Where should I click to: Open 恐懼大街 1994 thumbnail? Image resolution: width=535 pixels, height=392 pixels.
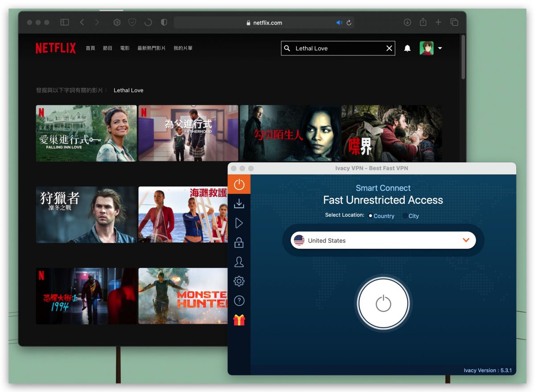tap(86, 296)
